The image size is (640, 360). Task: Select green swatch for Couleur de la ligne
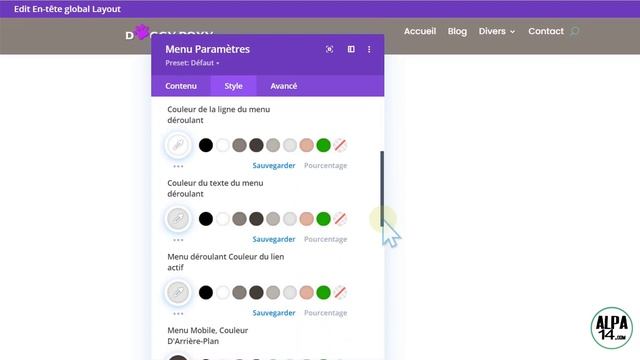click(x=323, y=145)
